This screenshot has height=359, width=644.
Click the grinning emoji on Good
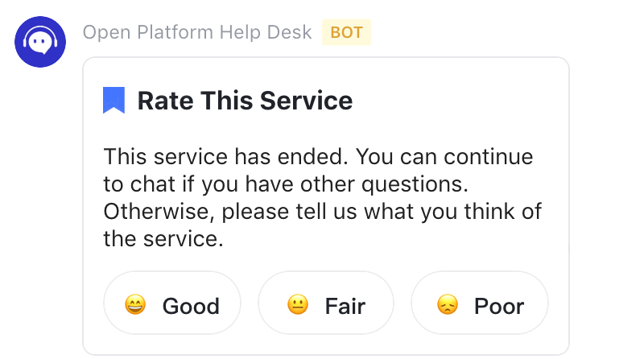tap(134, 305)
